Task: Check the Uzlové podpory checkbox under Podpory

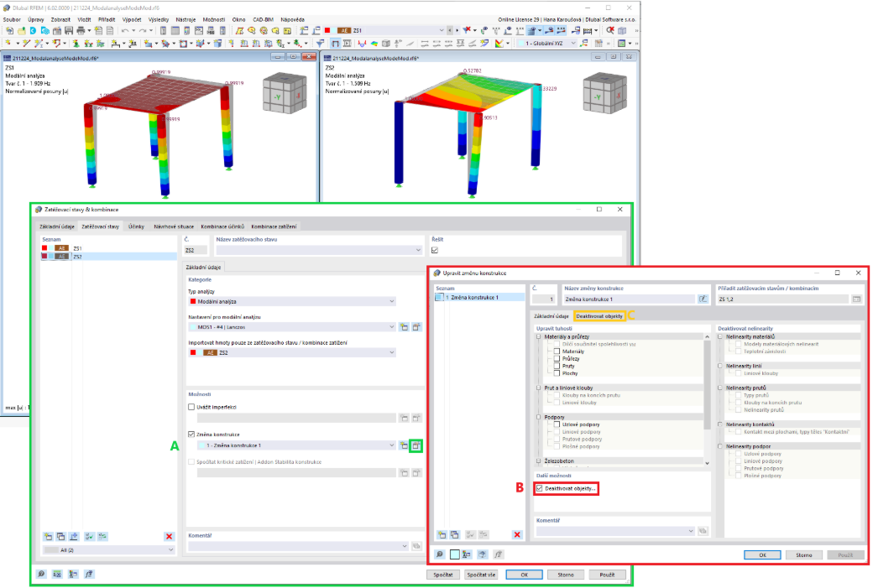Action: [557, 424]
